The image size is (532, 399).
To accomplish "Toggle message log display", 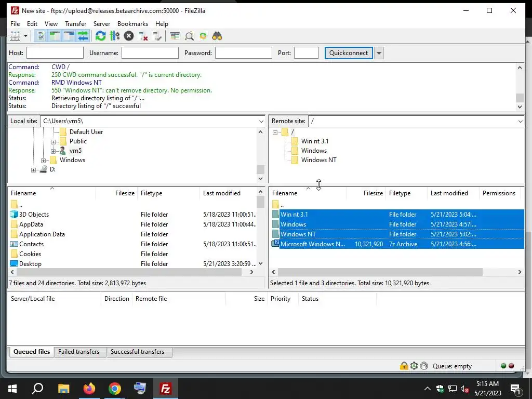I will [41, 36].
